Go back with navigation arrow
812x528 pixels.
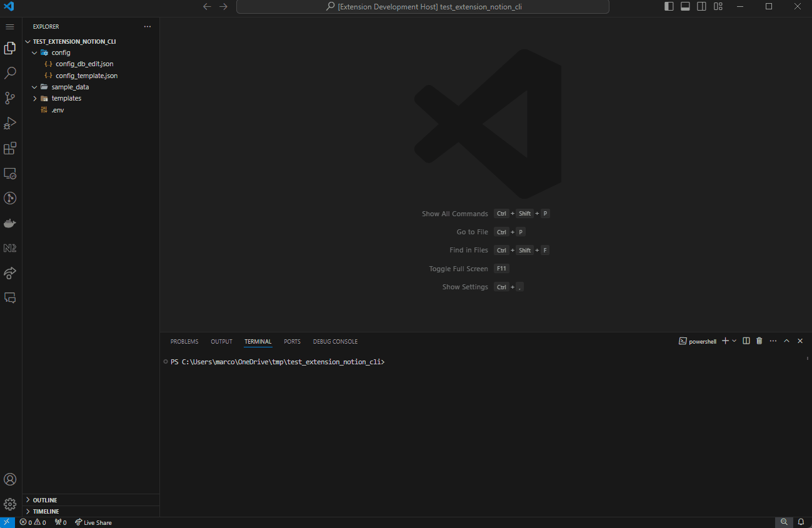[x=208, y=7]
